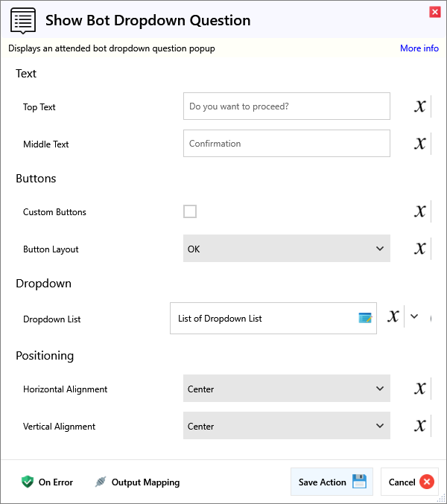This screenshot has height=504, width=447.
Task: Click variable icon next to Button Layout
Action: pyautogui.click(x=420, y=249)
